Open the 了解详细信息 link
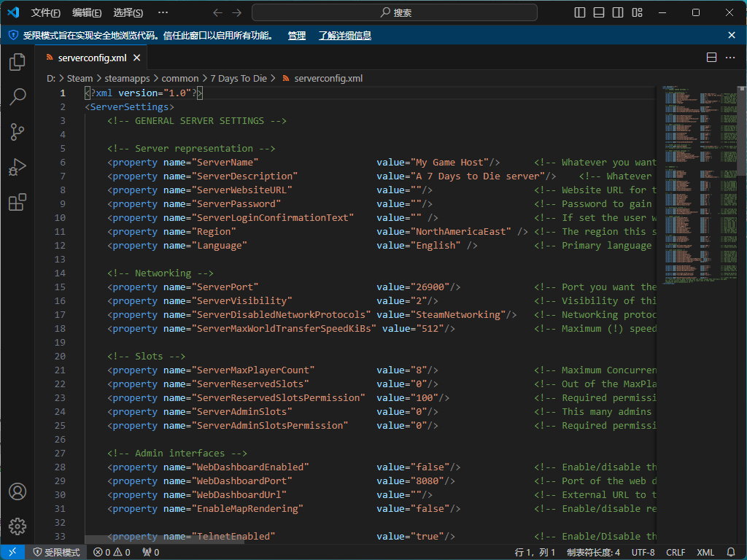Image resolution: width=747 pixels, height=560 pixels. [344, 35]
